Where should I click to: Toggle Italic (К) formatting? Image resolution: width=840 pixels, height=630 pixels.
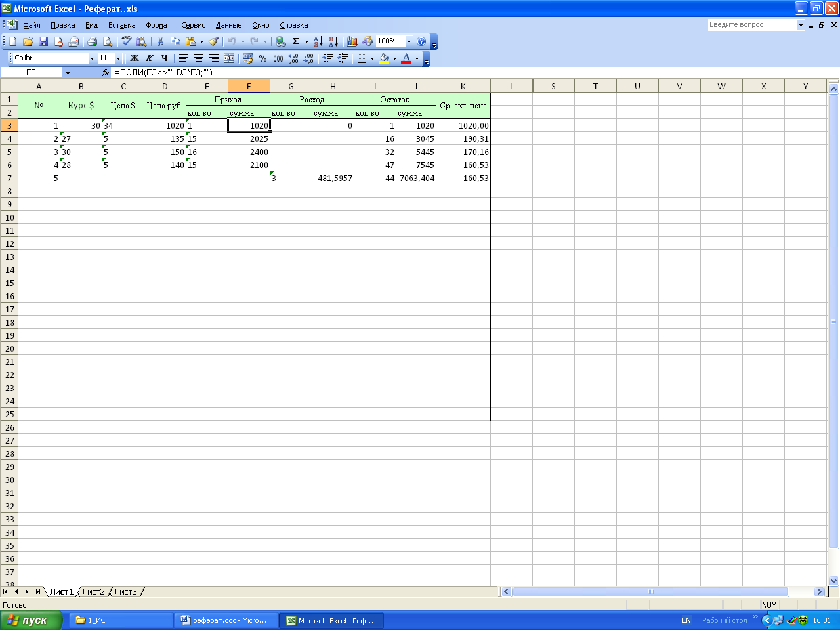pyautogui.click(x=150, y=58)
